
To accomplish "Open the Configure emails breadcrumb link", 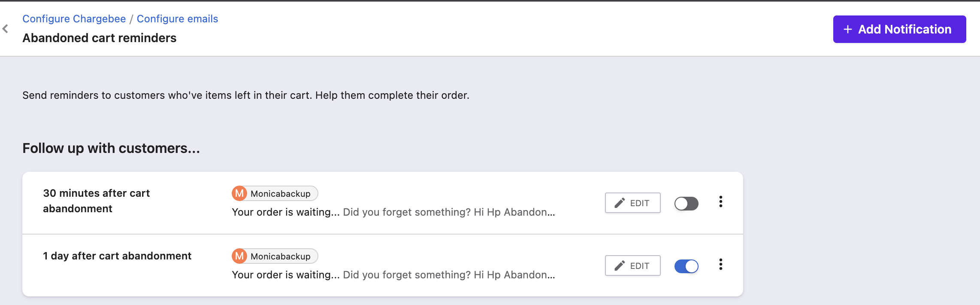I will [177, 19].
